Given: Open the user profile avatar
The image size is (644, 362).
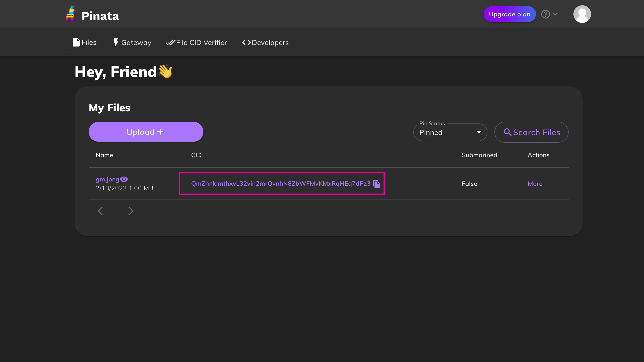Looking at the screenshot, I should 582,14.
